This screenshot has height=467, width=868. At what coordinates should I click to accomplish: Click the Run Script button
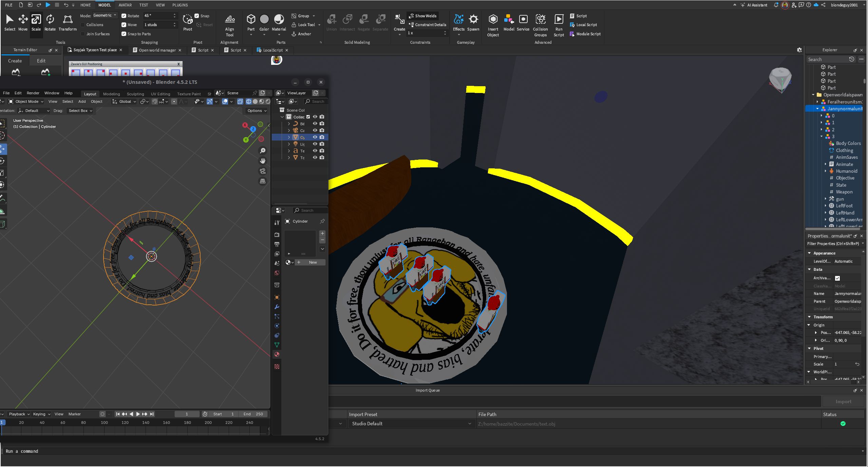559,25
